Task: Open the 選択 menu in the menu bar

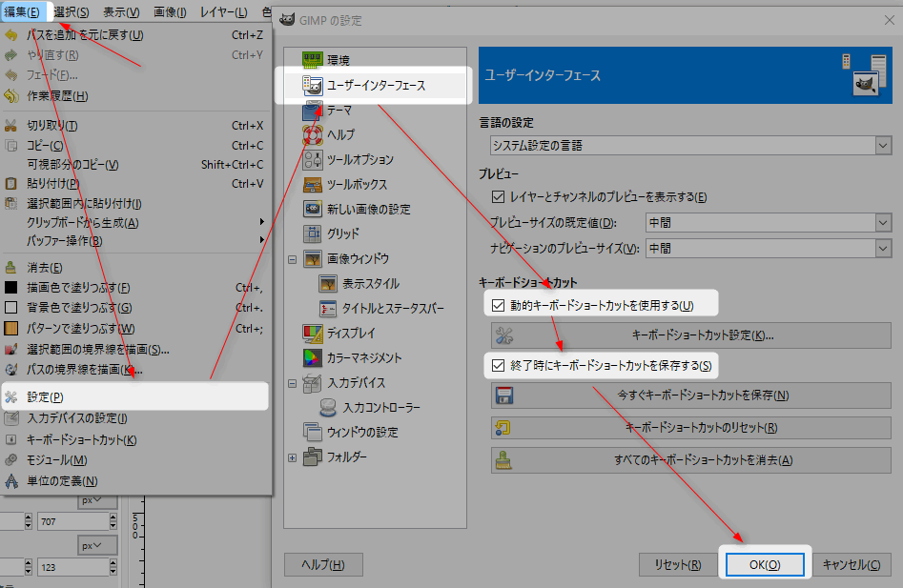Action: [x=72, y=11]
